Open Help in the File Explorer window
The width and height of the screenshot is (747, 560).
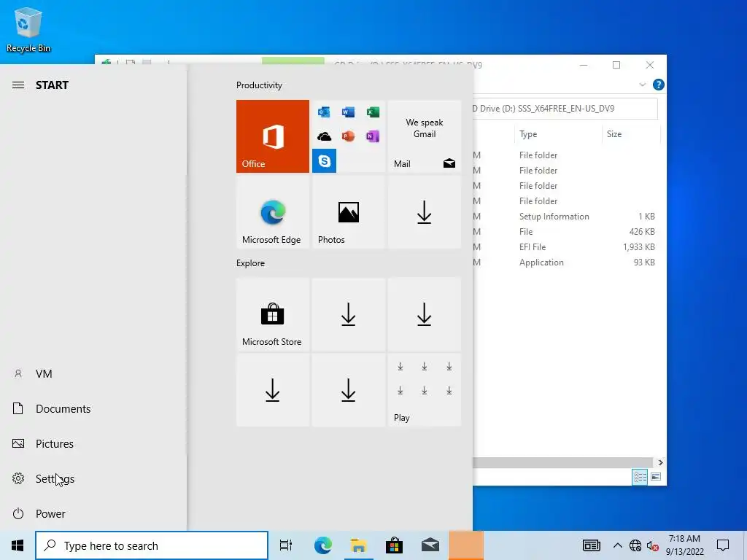pyautogui.click(x=659, y=85)
